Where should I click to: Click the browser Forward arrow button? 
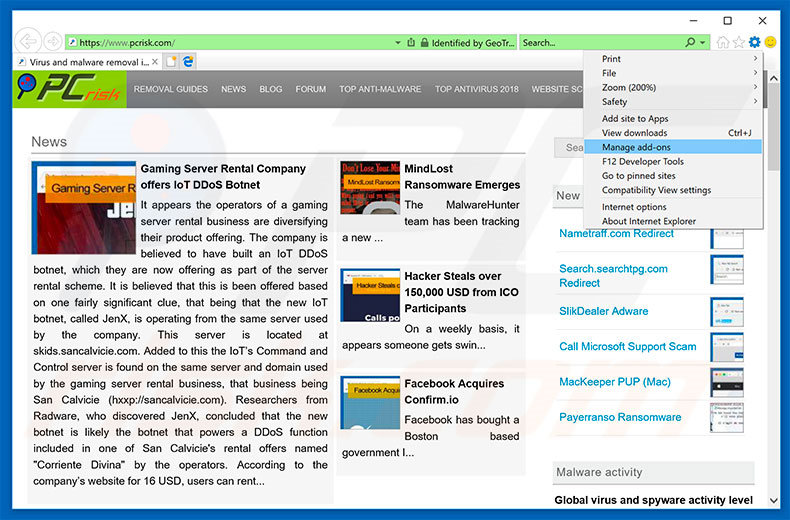(x=52, y=42)
